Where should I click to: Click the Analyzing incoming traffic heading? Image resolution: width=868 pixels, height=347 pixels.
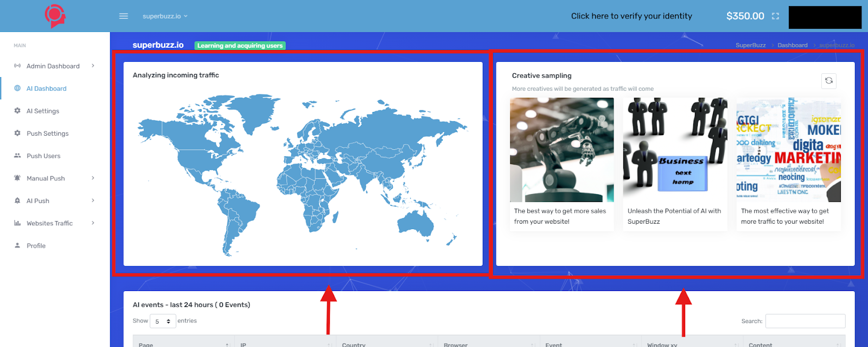176,75
